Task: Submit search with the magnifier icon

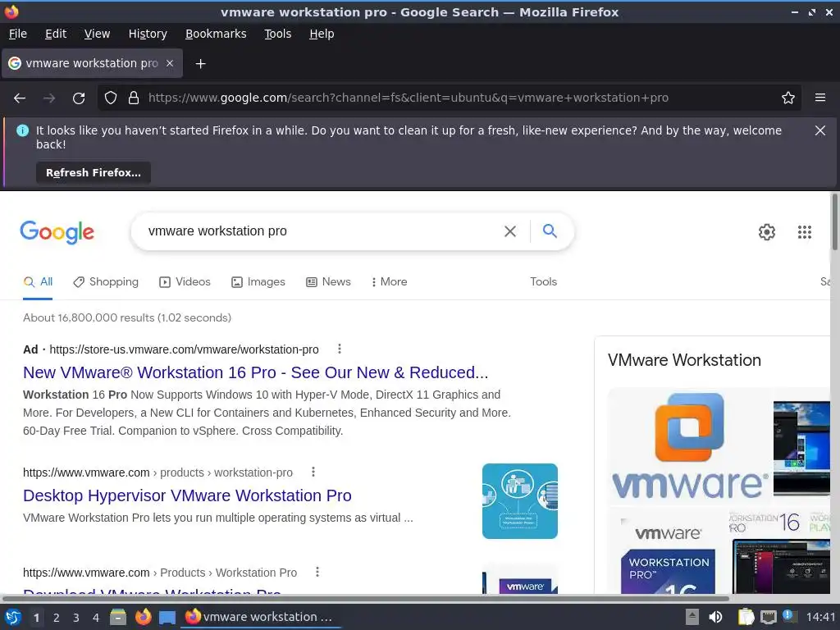Action: 550,231
